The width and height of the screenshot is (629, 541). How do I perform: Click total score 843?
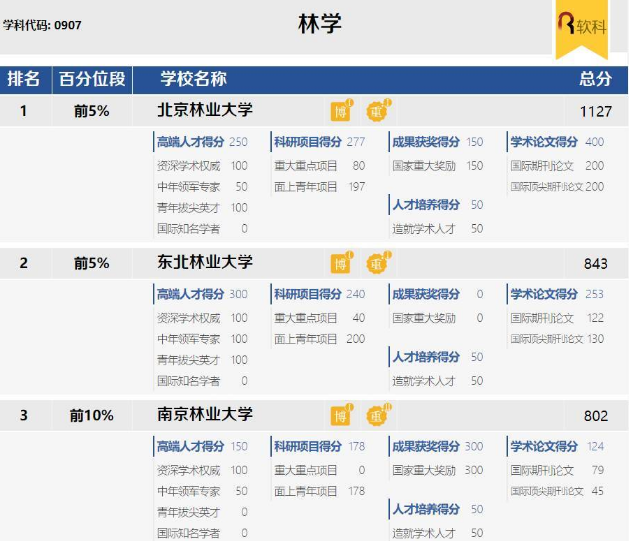pyautogui.click(x=596, y=263)
